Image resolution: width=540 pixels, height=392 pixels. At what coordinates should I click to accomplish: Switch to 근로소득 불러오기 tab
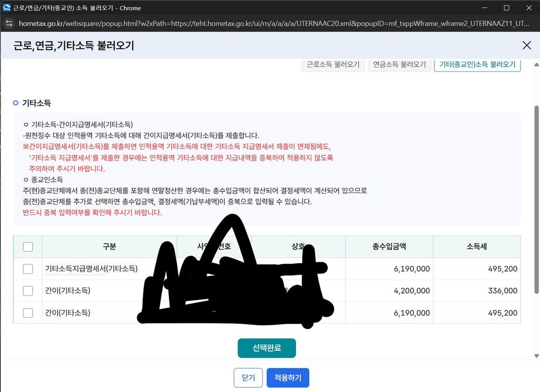[333, 65]
